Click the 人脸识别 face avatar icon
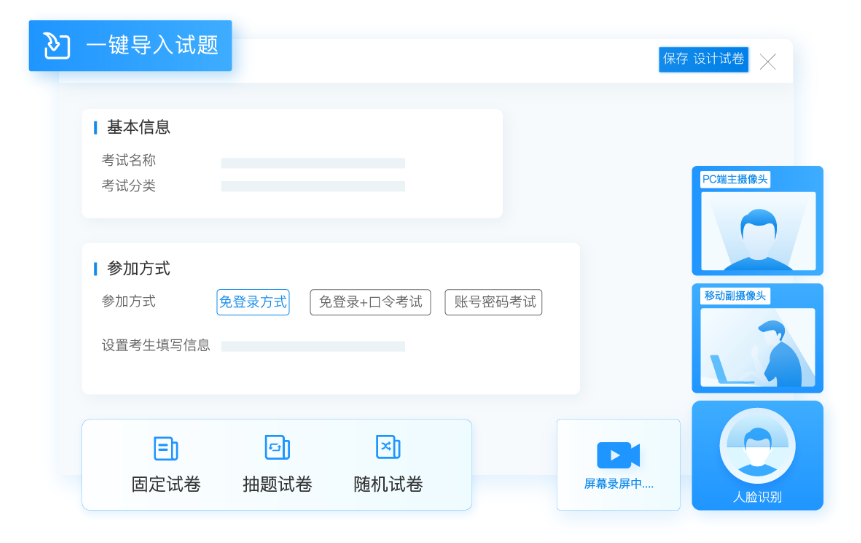 (757, 446)
